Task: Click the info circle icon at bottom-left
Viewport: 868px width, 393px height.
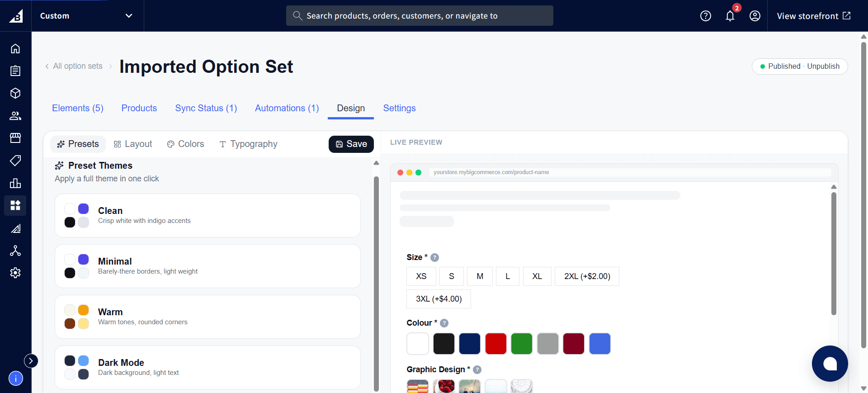Action: (15, 378)
